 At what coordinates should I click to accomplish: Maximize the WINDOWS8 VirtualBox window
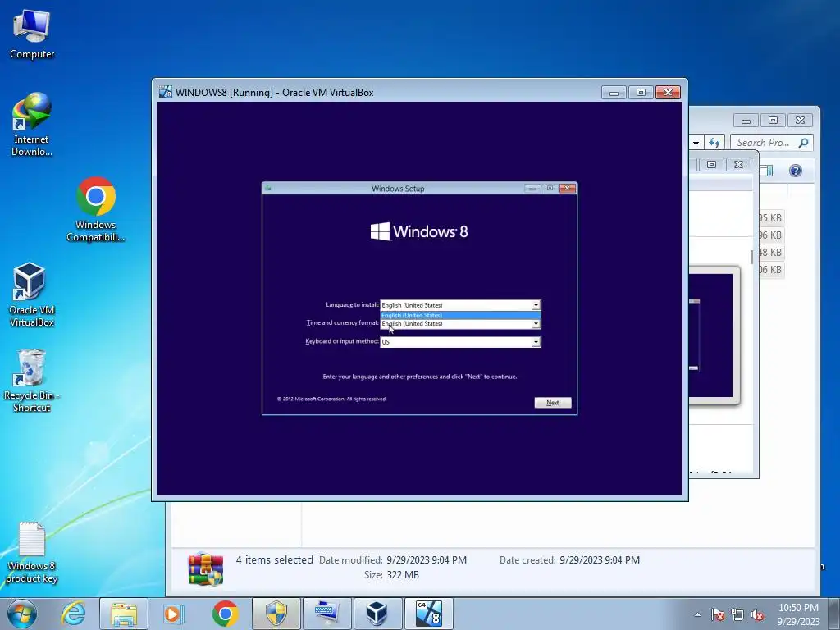point(641,93)
